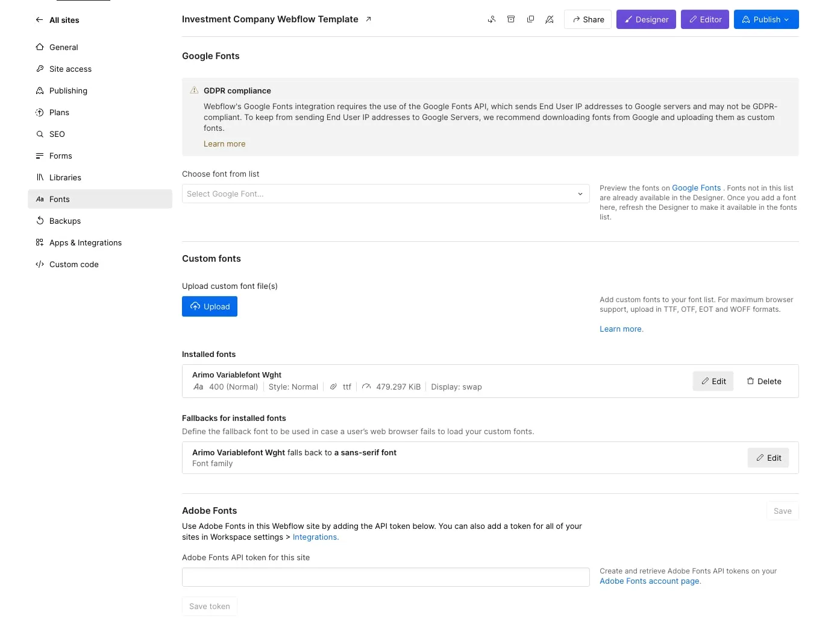Click Learn more about custom fonts

(x=621, y=329)
